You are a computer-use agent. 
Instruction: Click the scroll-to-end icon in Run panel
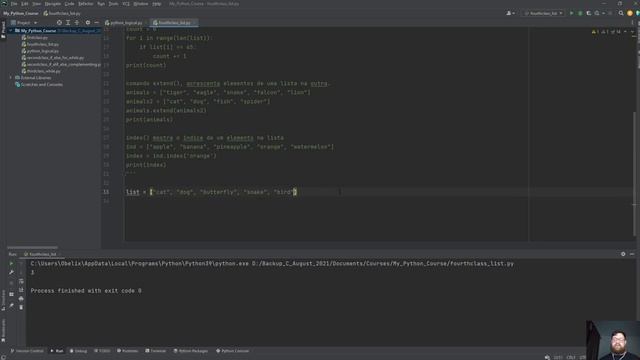(x=21, y=290)
